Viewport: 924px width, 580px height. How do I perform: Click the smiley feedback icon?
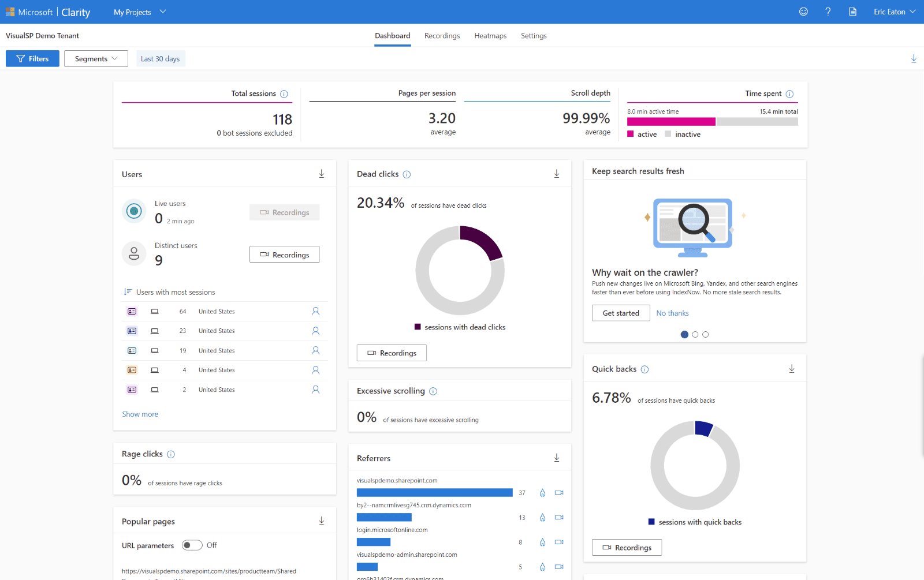click(803, 12)
